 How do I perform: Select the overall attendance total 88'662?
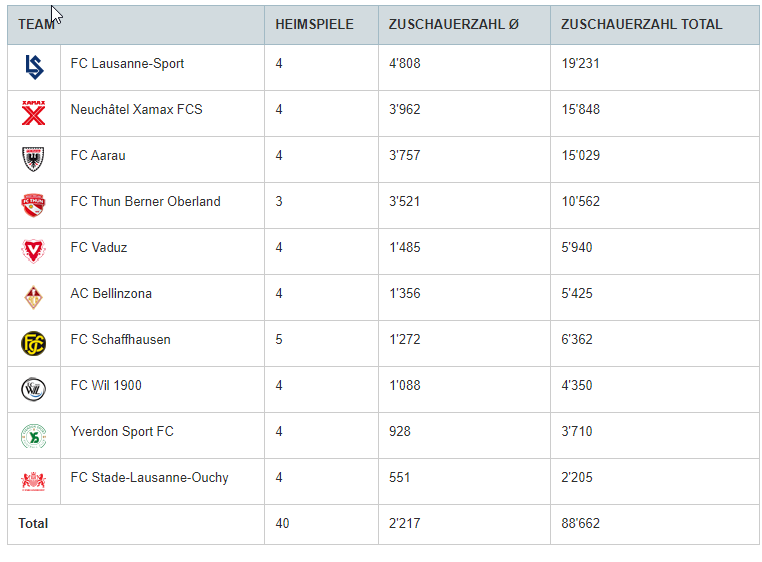tap(581, 524)
